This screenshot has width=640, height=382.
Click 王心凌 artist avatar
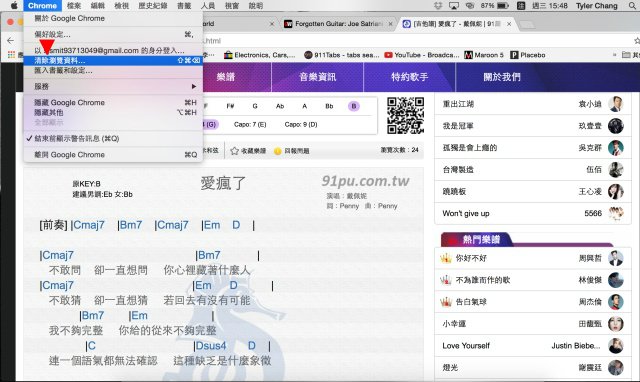(x=616, y=191)
